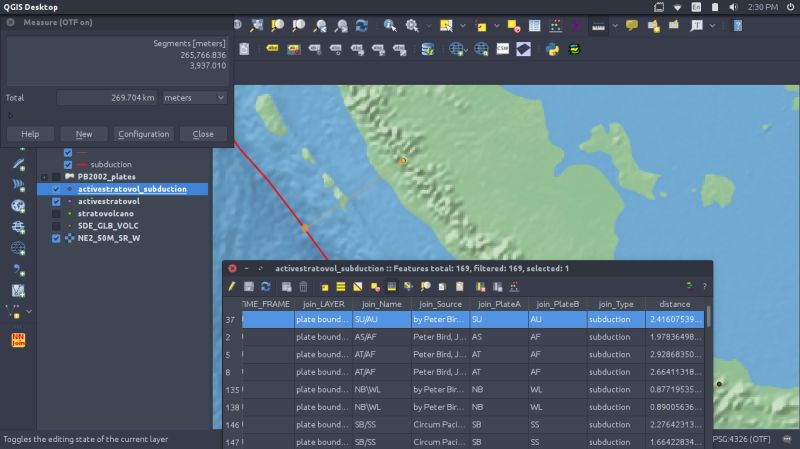Click the EPSG:4326 (OTF) status button
800x449 pixels.
tap(741, 439)
